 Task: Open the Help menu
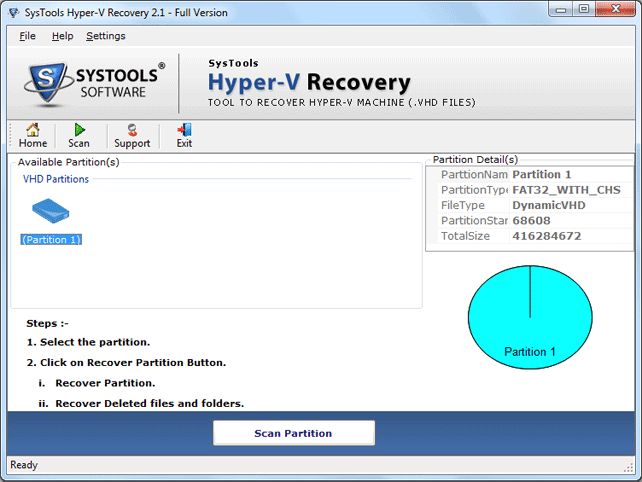coord(62,36)
